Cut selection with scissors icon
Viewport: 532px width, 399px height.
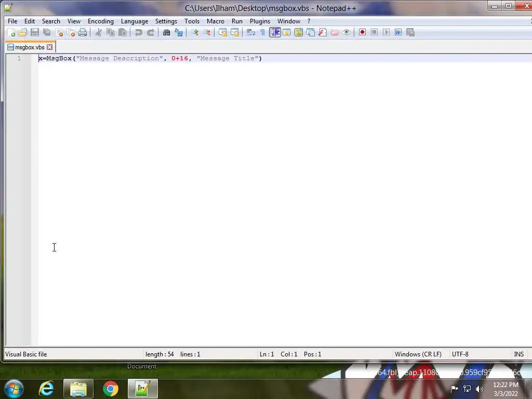click(99, 33)
